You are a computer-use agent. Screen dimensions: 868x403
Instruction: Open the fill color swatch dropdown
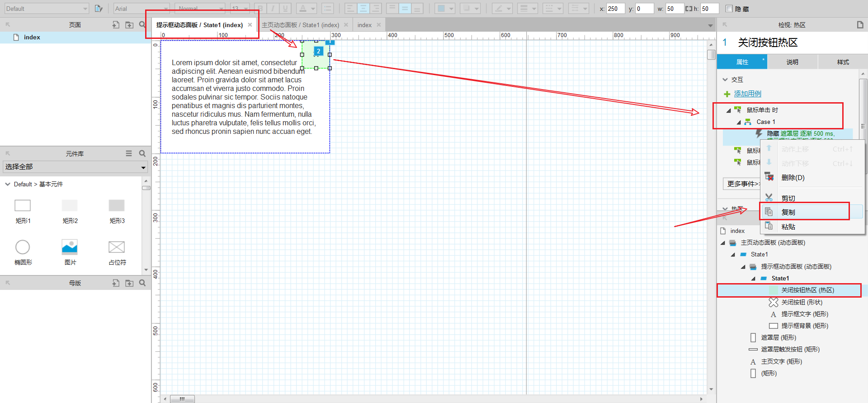pos(445,8)
